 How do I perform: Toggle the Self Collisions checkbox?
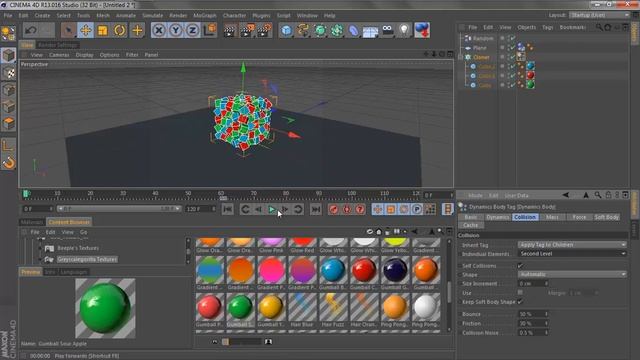[520, 266]
